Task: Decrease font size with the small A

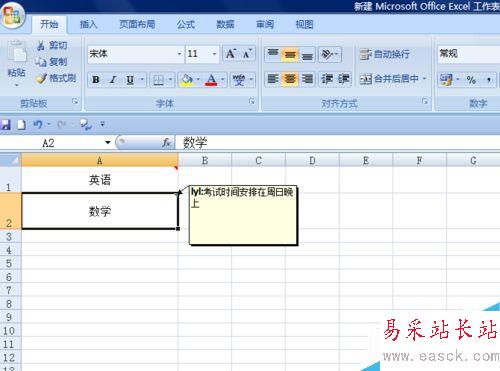Action: pyautogui.click(x=247, y=54)
